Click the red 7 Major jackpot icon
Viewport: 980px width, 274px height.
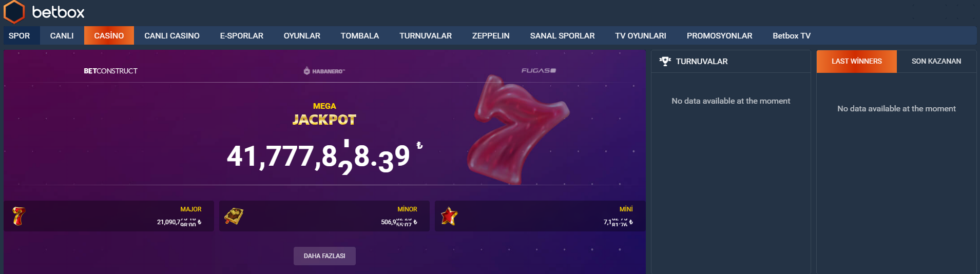18,216
